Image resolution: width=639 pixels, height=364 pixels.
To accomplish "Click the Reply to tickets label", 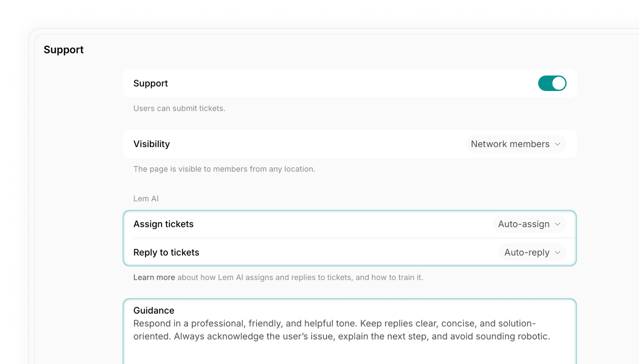I will tap(166, 252).
